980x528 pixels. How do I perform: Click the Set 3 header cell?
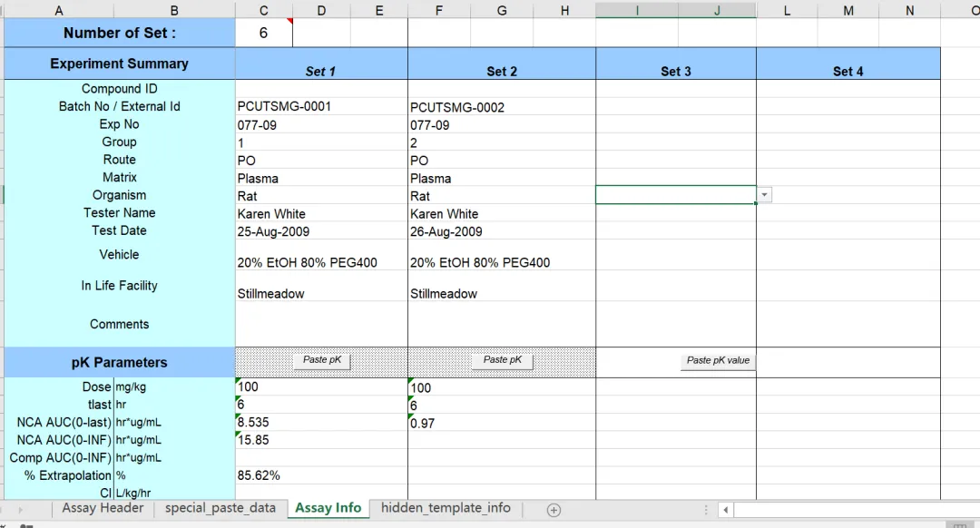tap(676, 64)
